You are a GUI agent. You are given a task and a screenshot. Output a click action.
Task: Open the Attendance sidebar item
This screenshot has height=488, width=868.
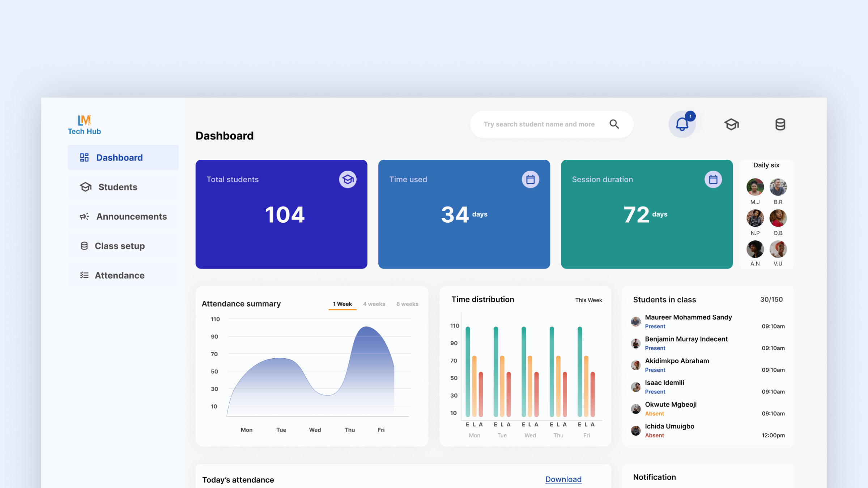(123, 275)
